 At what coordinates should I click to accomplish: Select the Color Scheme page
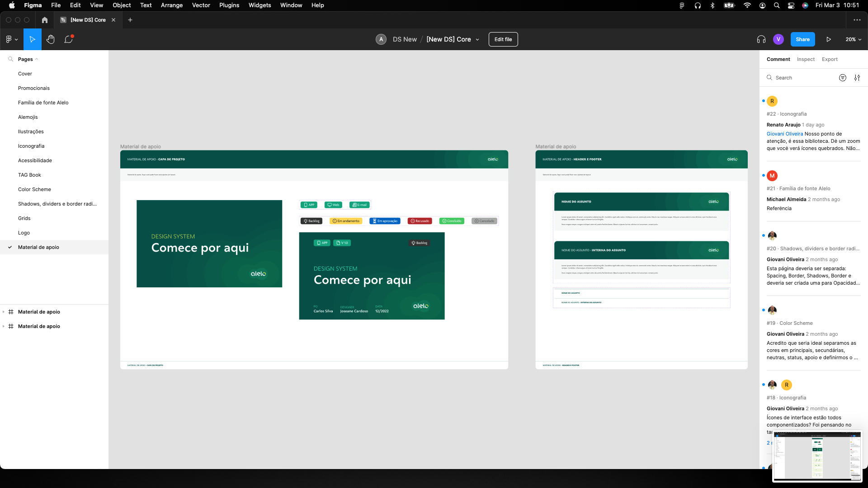pos(34,189)
